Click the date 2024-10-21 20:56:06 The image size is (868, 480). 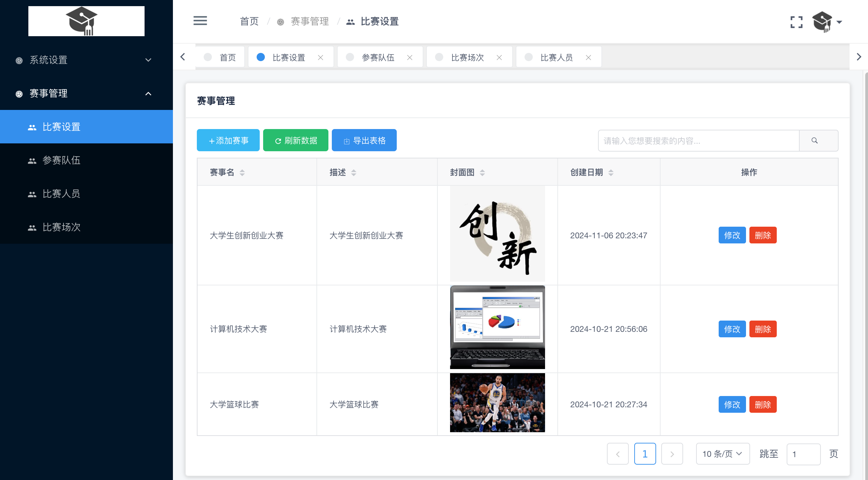(x=609, y=329)
